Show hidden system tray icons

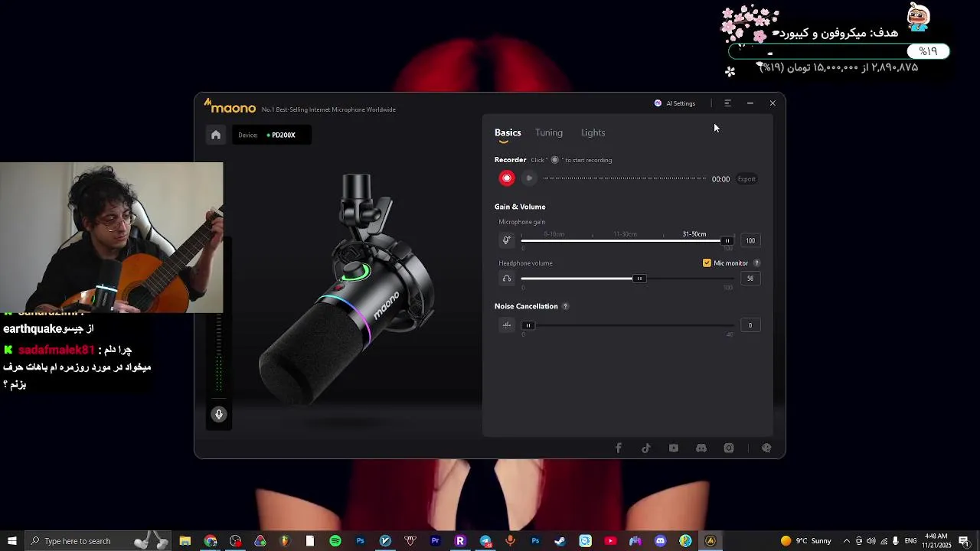tap(846, 541)
